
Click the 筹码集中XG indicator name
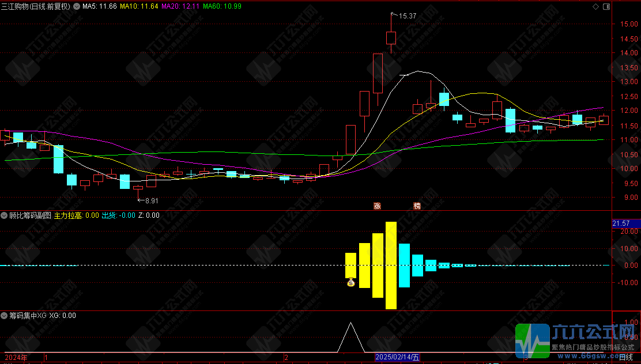pos(28,316)
